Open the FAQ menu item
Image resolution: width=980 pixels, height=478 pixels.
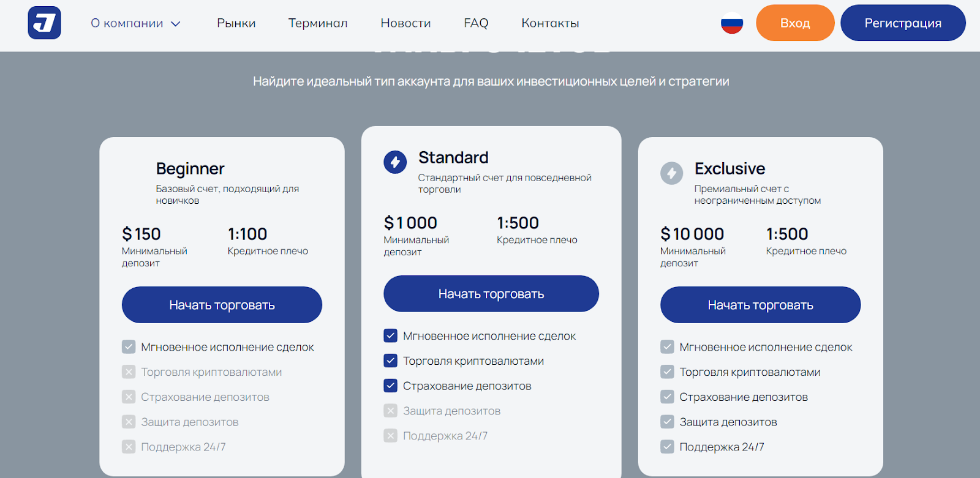476,23
